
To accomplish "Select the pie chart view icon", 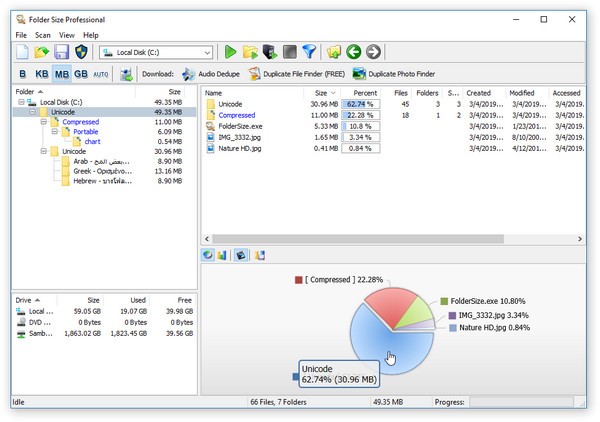I will pyautogui.click(x=207, y=255).
